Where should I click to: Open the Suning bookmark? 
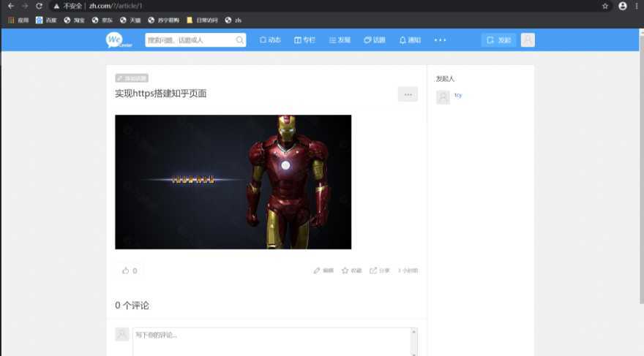[163, 20]
